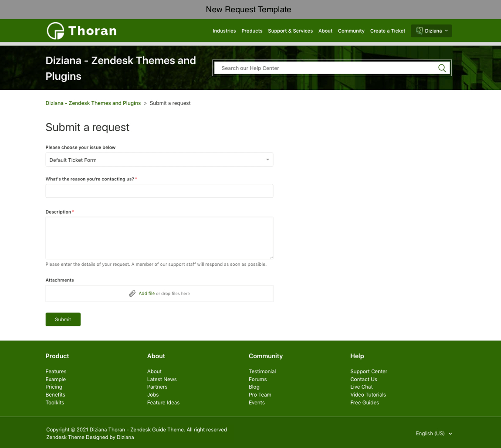Open the English (US) language selector
501x448 pixels.
click(433, 433)
